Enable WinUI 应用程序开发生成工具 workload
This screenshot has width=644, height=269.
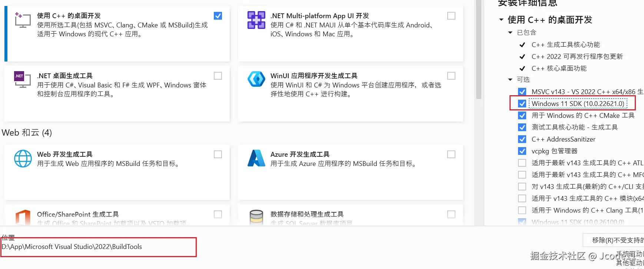point(451,76)
